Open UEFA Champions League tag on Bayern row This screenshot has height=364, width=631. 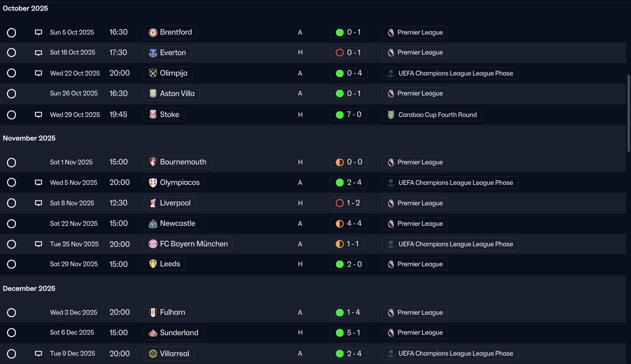point(450,244)
